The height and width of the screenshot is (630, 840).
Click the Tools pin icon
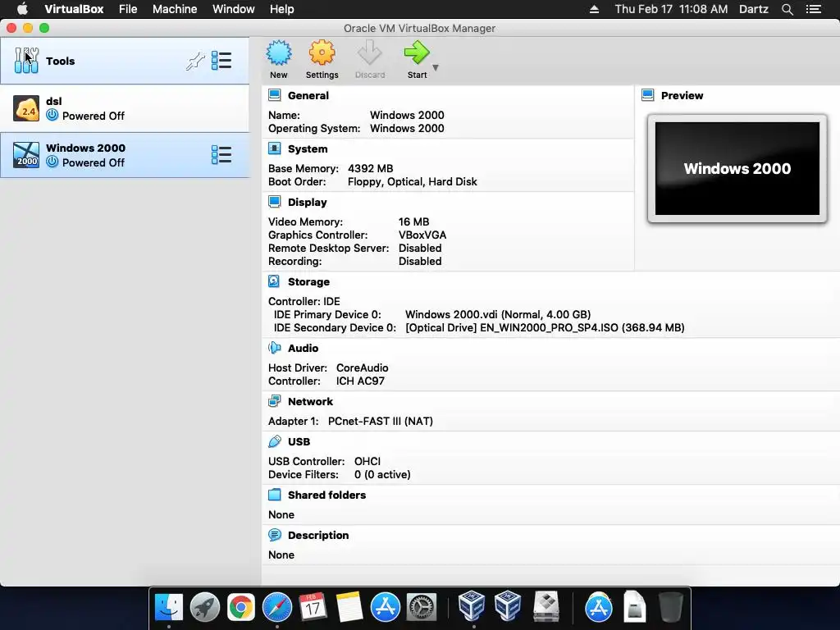pos(195,61)
